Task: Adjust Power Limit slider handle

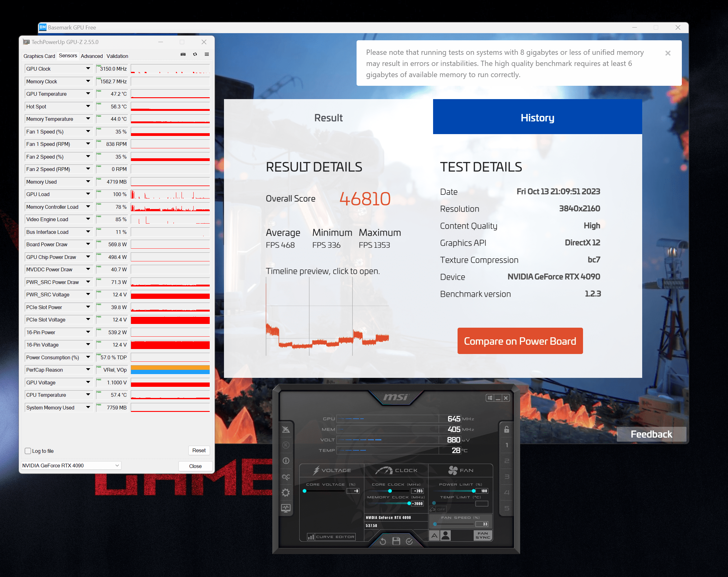Action: tap(473, 491)
